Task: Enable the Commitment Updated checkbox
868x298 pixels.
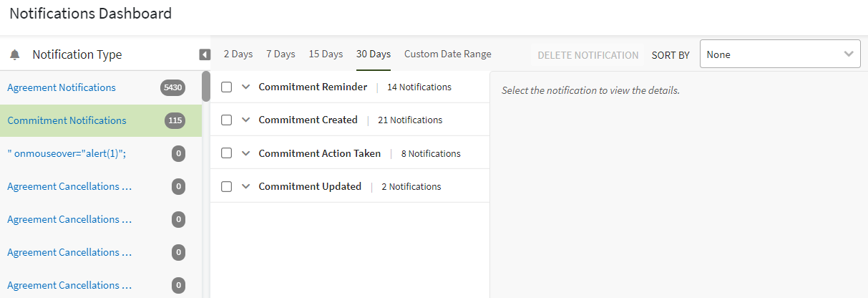Action: pos(226,186)
